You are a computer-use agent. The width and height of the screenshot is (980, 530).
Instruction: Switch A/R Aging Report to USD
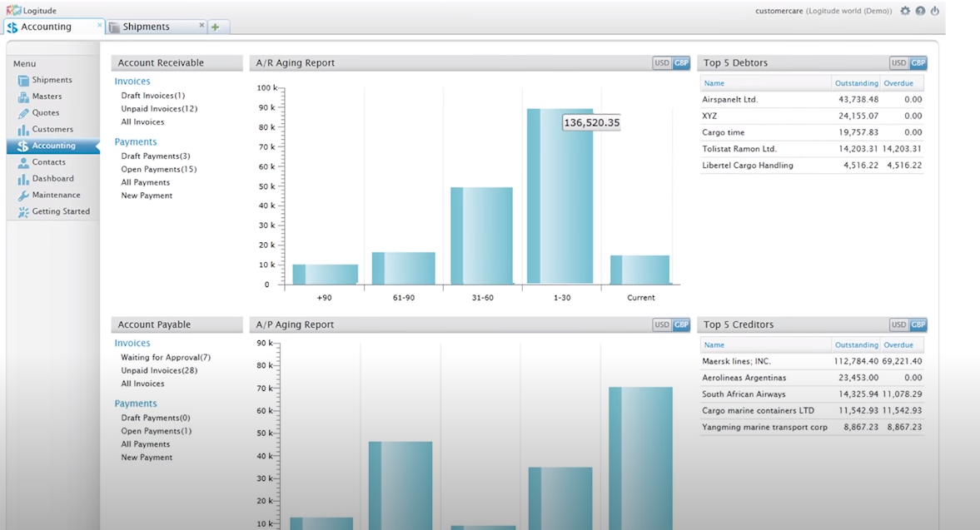(x=662, y=62)
